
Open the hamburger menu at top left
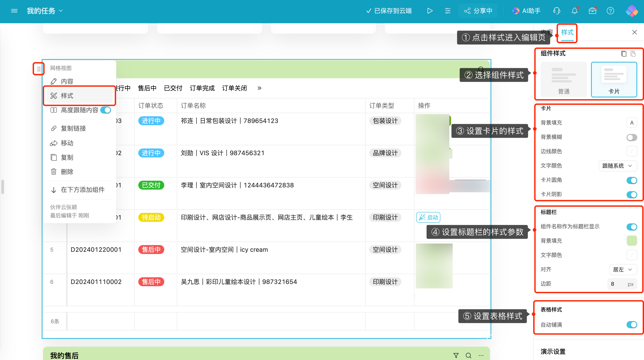tap(14, 11)
